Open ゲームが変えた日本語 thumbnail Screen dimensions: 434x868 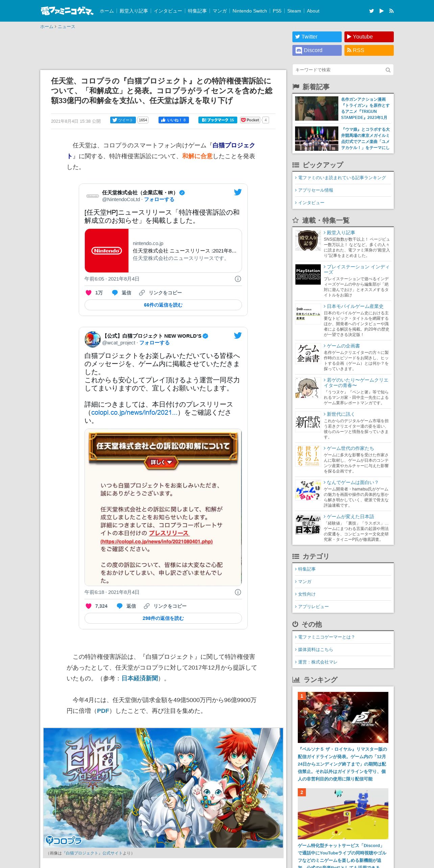308,524
